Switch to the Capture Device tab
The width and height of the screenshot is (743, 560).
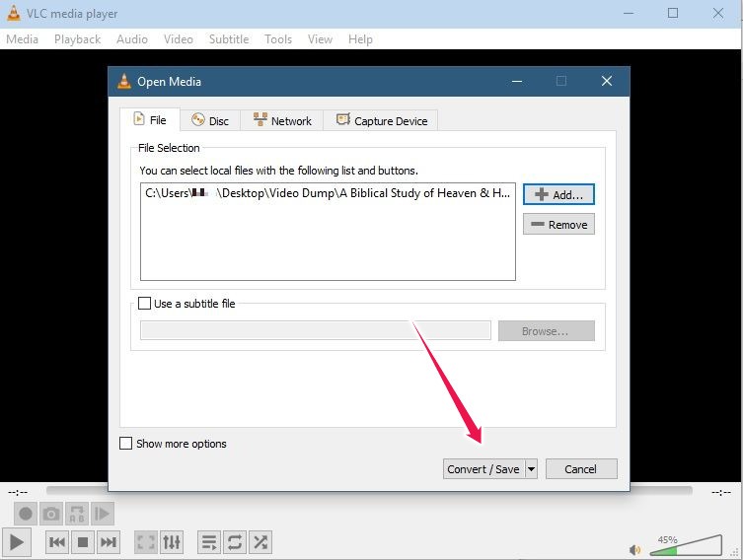click(x=382, y=120)
